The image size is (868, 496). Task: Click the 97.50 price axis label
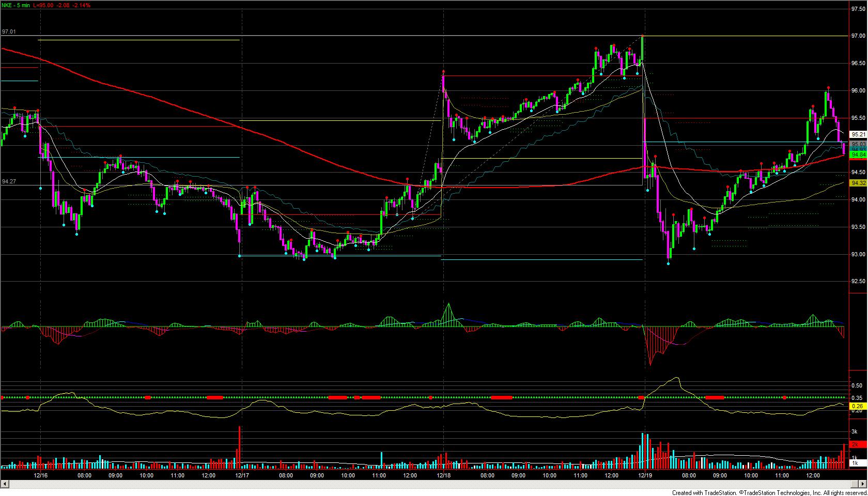click(858, 9)
